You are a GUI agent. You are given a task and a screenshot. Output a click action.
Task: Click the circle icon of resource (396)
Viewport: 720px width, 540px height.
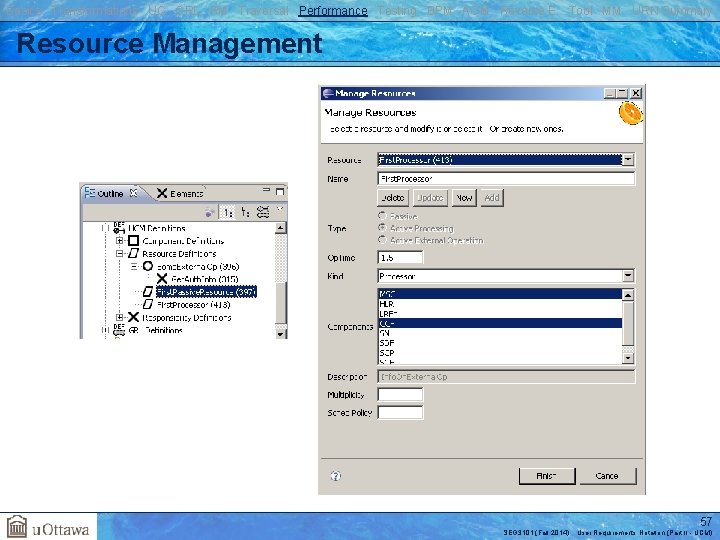pyautogui.click(x=148, y=266)
